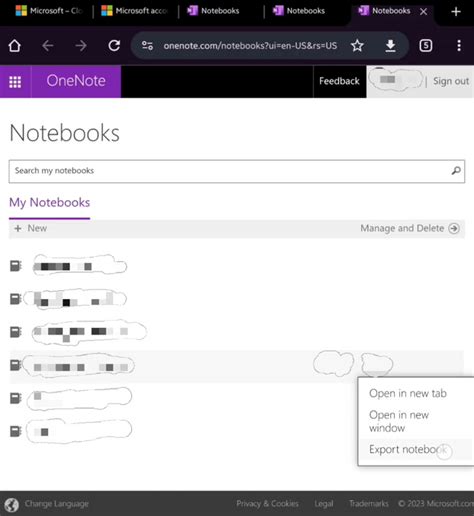474x516 pixels.
Task: Go to the browser home page
Action: (14, 46)
